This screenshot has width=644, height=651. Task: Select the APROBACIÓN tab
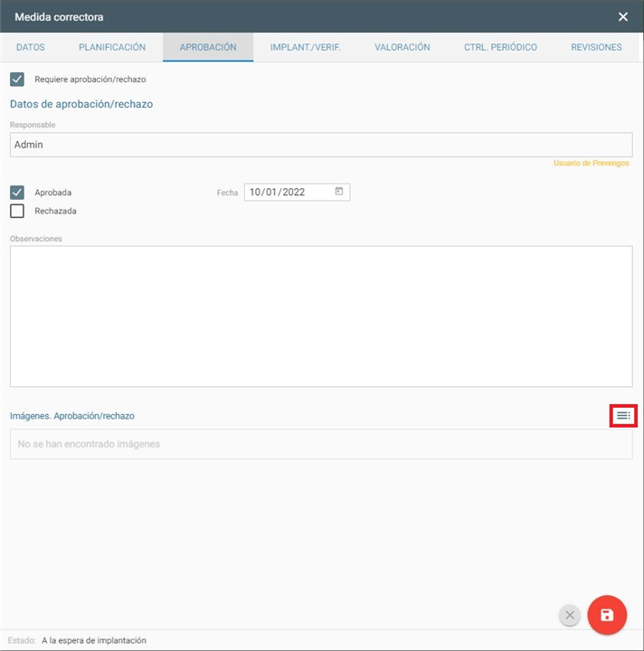coord(208,47)
